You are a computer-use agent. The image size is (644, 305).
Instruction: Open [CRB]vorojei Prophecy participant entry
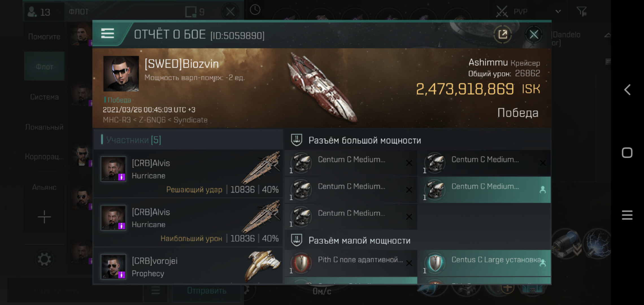click(188, 266)
